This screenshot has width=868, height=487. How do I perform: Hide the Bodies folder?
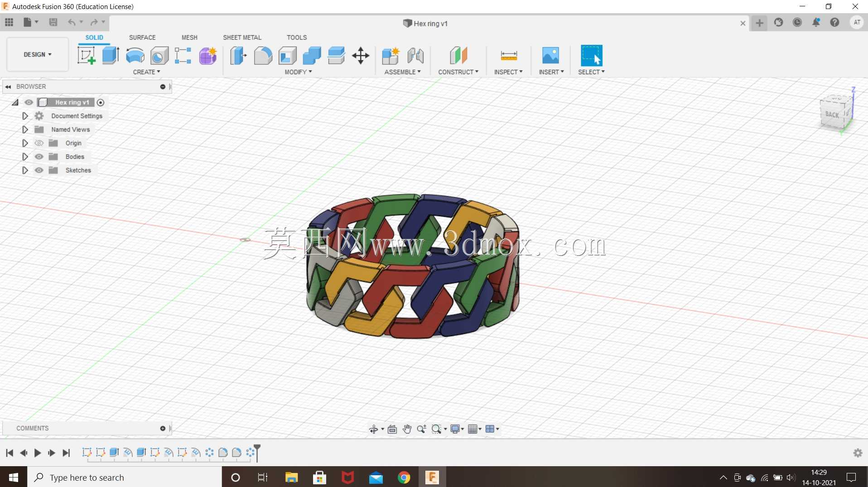[39, 157]
